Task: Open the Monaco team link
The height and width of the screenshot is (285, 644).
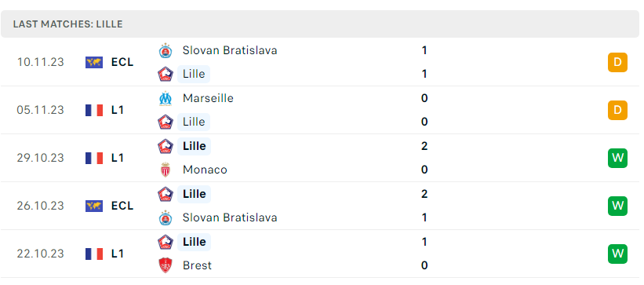Action: tap(205, 170)
